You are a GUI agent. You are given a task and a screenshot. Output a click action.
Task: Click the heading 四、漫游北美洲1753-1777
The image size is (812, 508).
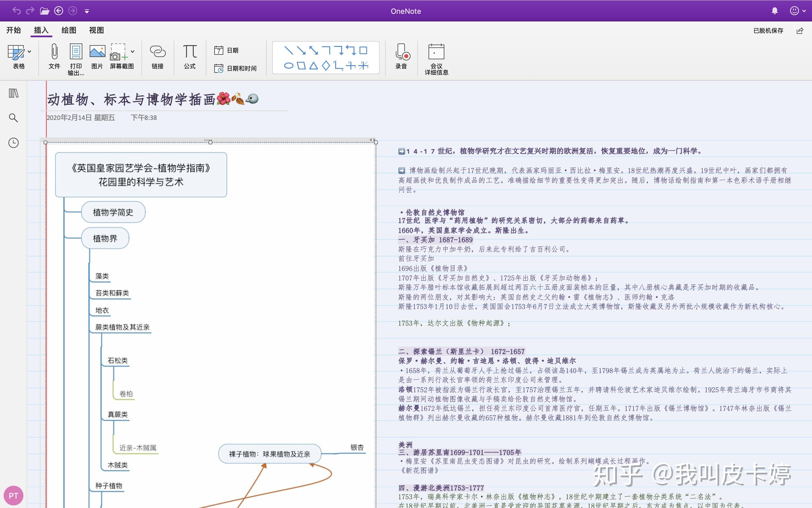441,488
